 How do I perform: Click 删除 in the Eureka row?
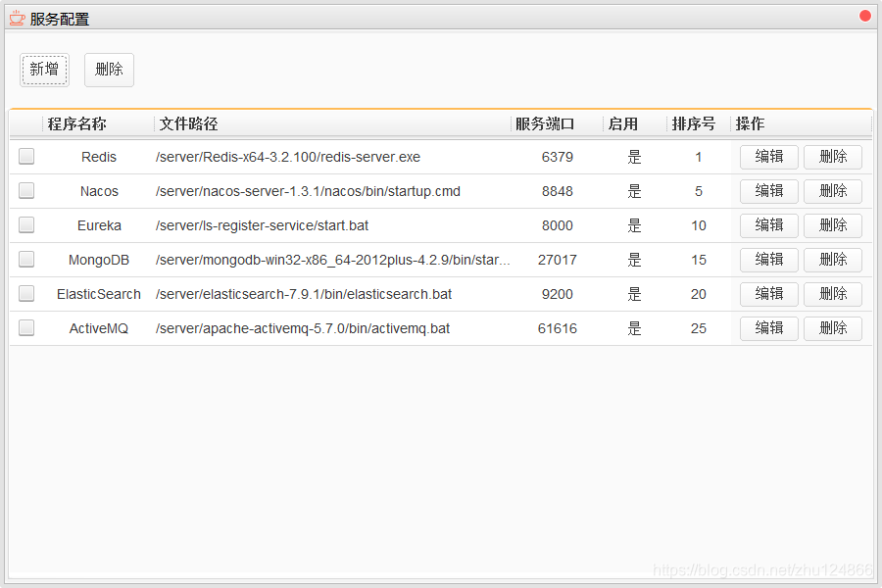[x=833, y=225]
